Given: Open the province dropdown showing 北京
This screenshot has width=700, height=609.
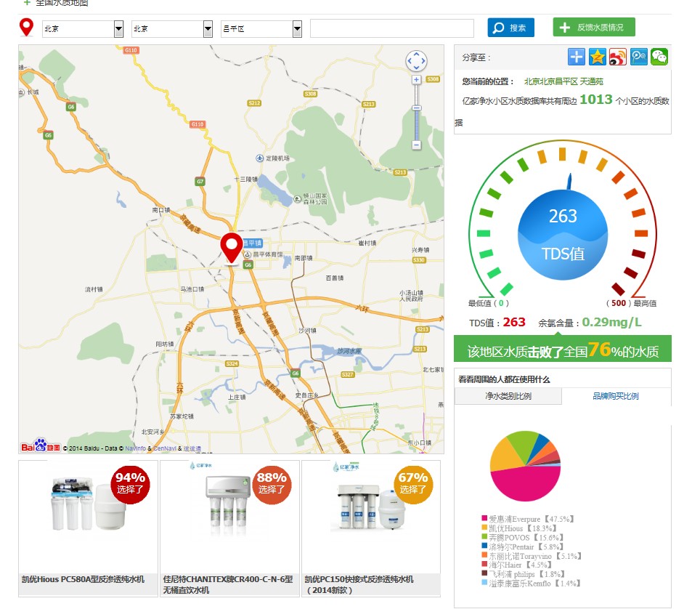Looking at the screenshot, I should [83, 29].
